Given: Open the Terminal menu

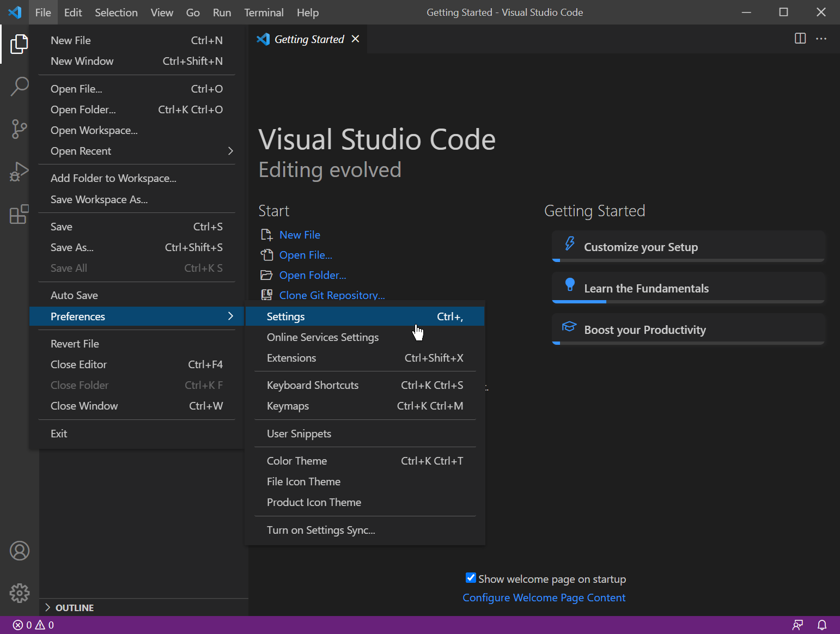Looking at the screenshot, I should (264, 12).
